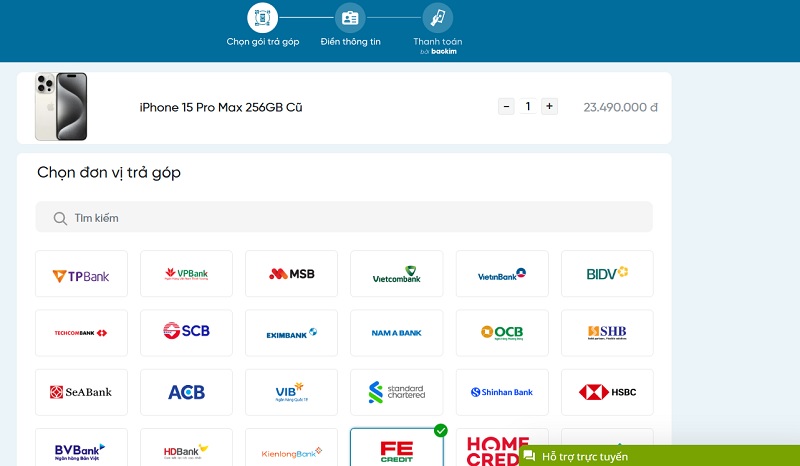Click the 'Thanh toán' step icon

pos(437,18)
